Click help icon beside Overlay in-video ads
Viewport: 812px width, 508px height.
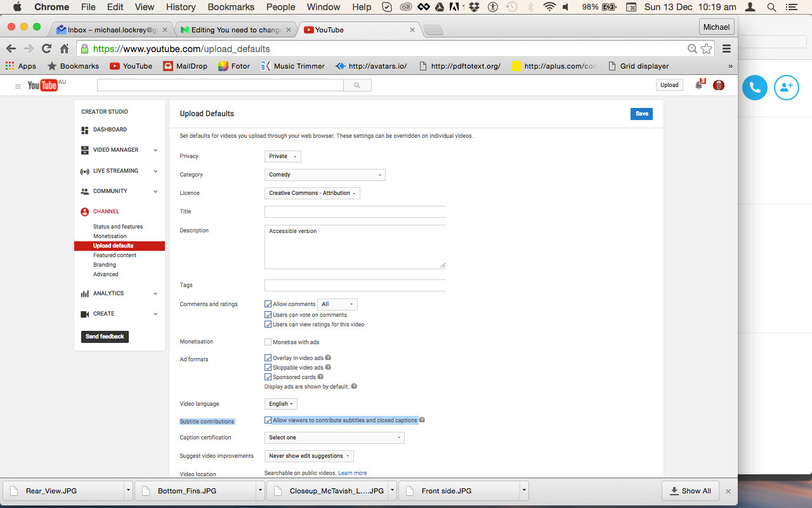tap(328, 358)
